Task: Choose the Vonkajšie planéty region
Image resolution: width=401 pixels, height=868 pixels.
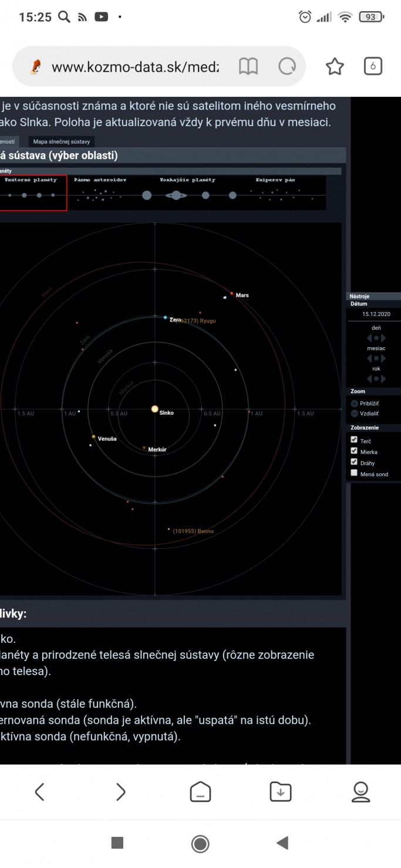Action: point(188,192)
